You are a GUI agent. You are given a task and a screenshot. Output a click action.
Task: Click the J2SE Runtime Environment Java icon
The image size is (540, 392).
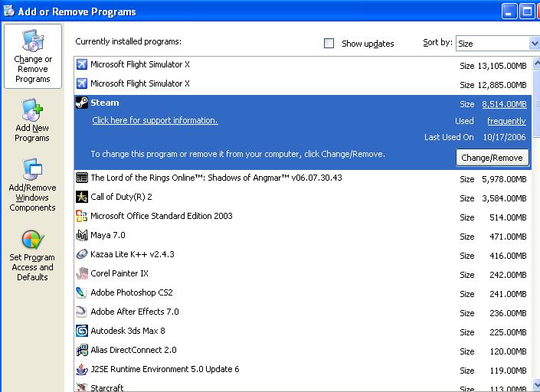click(82, 369)
